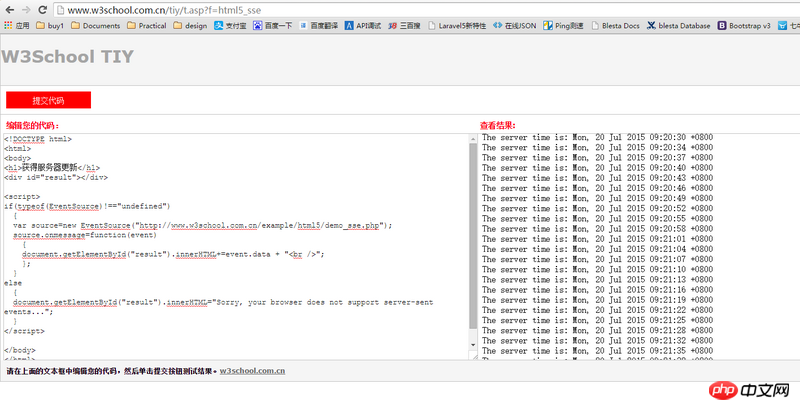This screenshot has width=800, height=410.
Task: Open the buy1 bookmark folder
Action: click(x=50, y=25)
